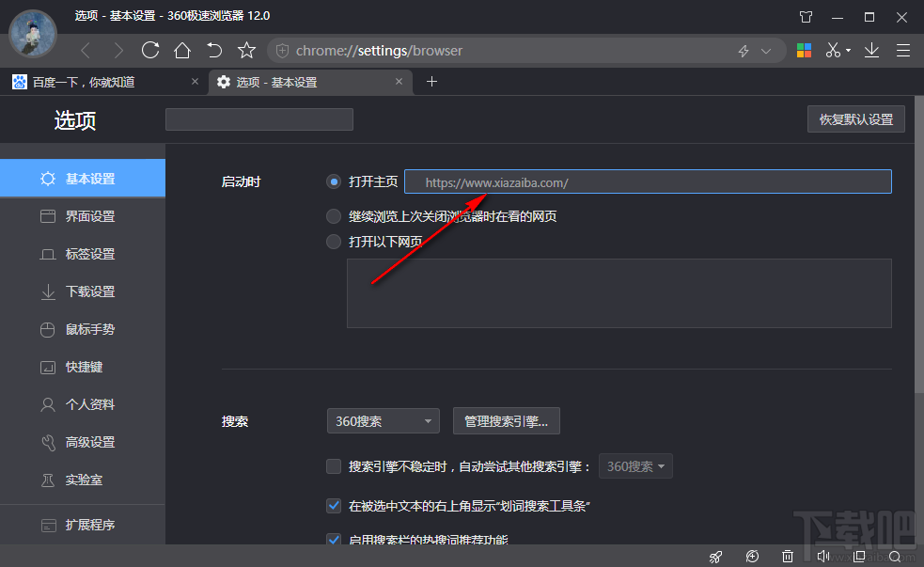Open 界面设置 in the sidebar
The height and width of the screenshot is (567, 924).
click(x=83, y=215)
